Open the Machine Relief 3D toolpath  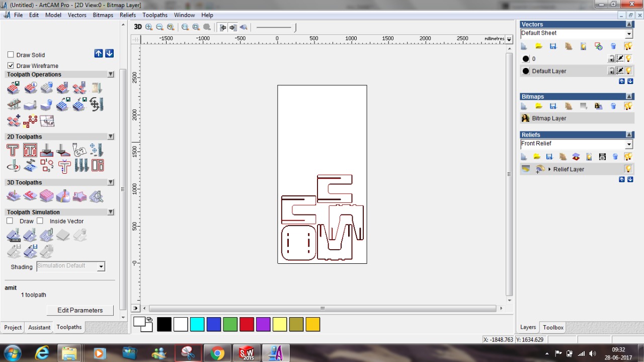[13, 196]
